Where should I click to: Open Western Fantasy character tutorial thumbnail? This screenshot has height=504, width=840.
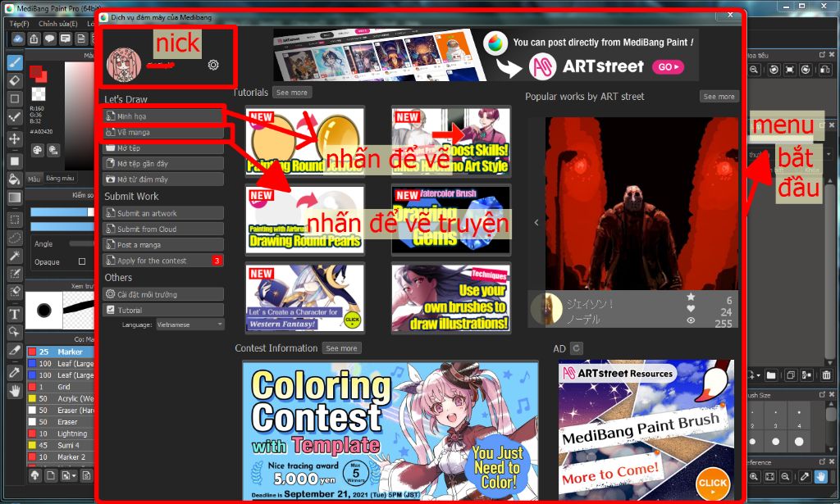(x=305, y=298)
